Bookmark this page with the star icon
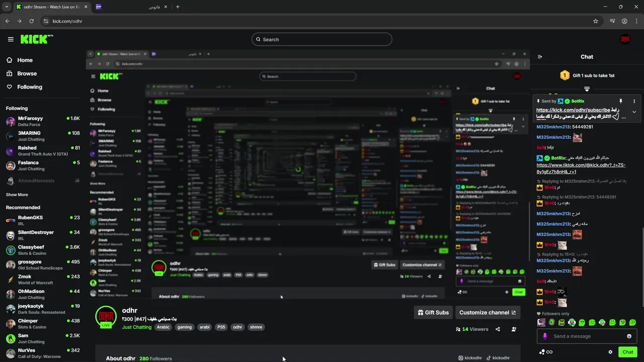 [596, 21]
